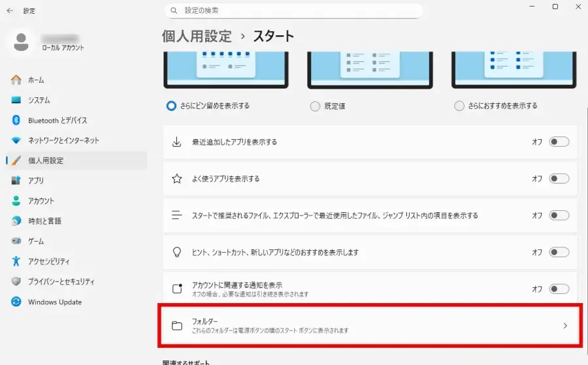Go to 時刻と言語 settings section

click(44, 221)
